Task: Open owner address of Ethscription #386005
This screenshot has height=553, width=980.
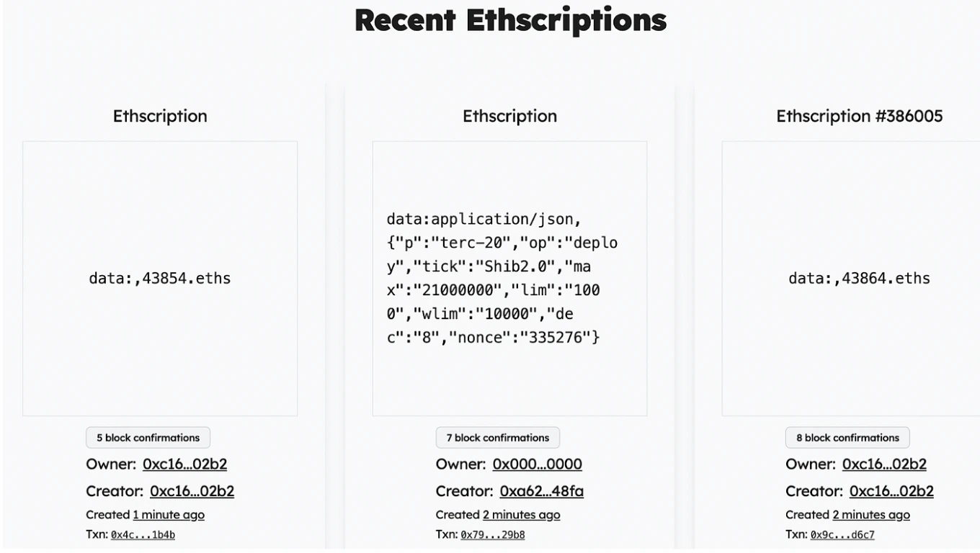Action: tap(884, 464)
